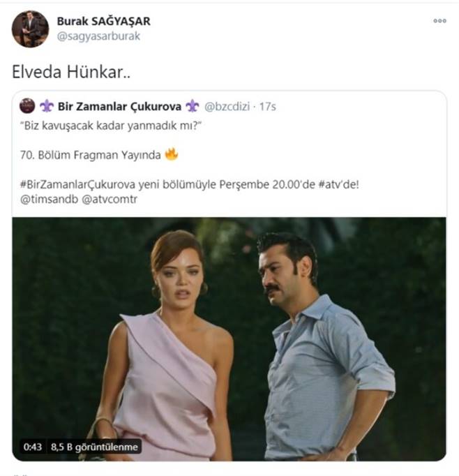Click the 8,5 B görüntülenme view count

(94, 447)
